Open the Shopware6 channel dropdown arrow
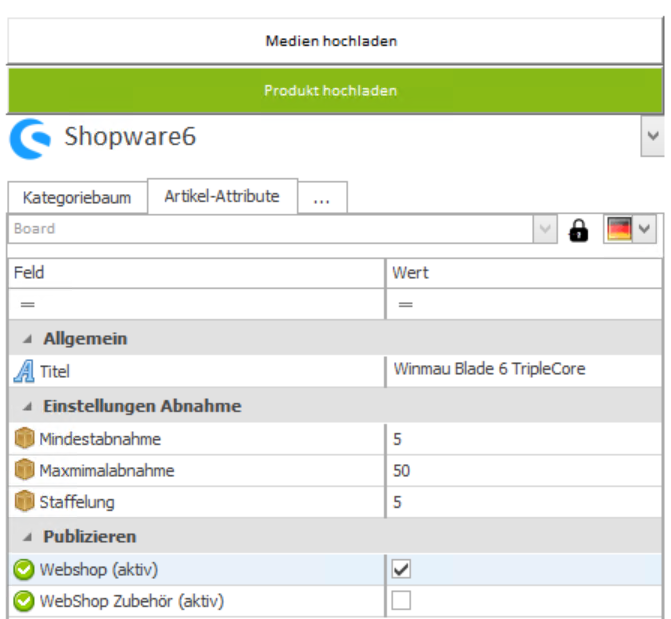Viewport: 671px width, 619px height. point(654,136)
